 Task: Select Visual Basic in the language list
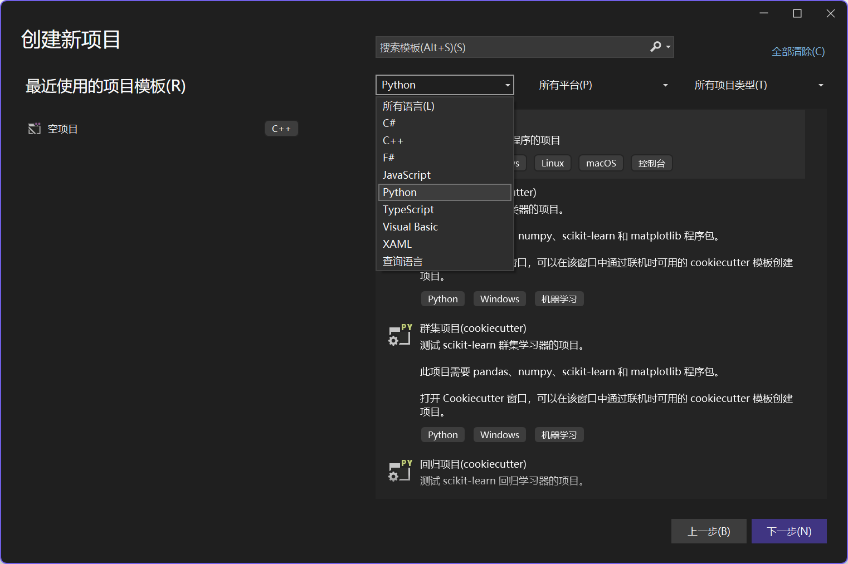click(445, 227)
